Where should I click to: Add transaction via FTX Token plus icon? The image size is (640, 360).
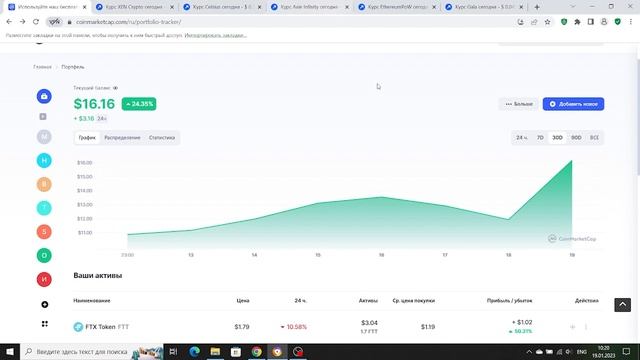pyautogui.click(x=573, y=327)
